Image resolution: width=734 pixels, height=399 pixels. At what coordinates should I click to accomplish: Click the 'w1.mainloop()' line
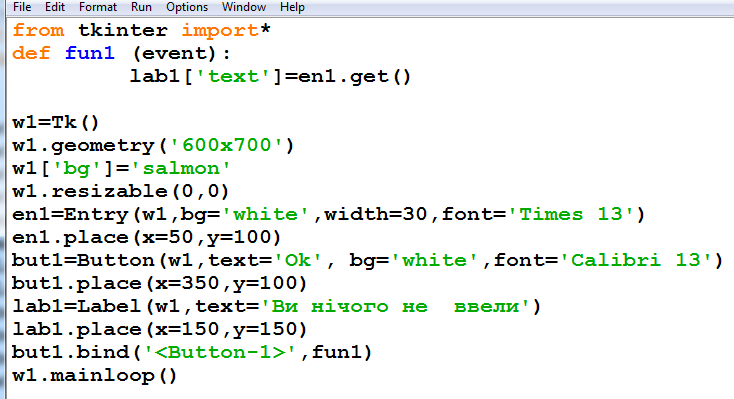(95, 376)
